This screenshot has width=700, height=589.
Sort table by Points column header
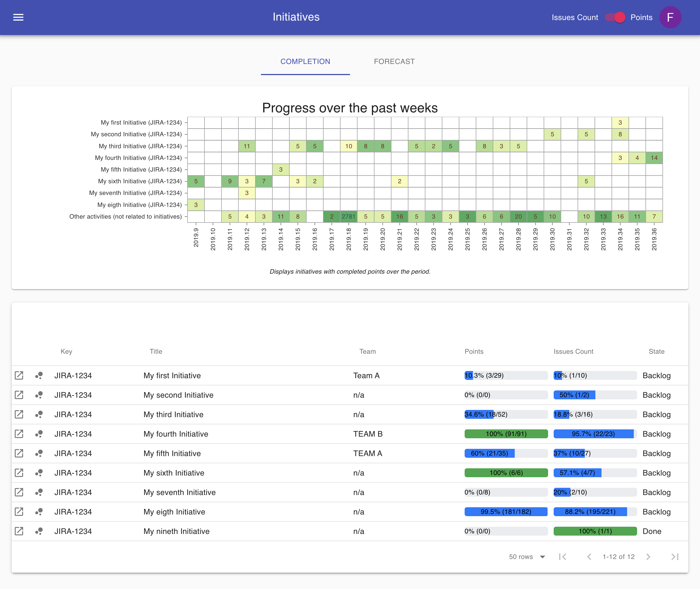pos(474,351)
